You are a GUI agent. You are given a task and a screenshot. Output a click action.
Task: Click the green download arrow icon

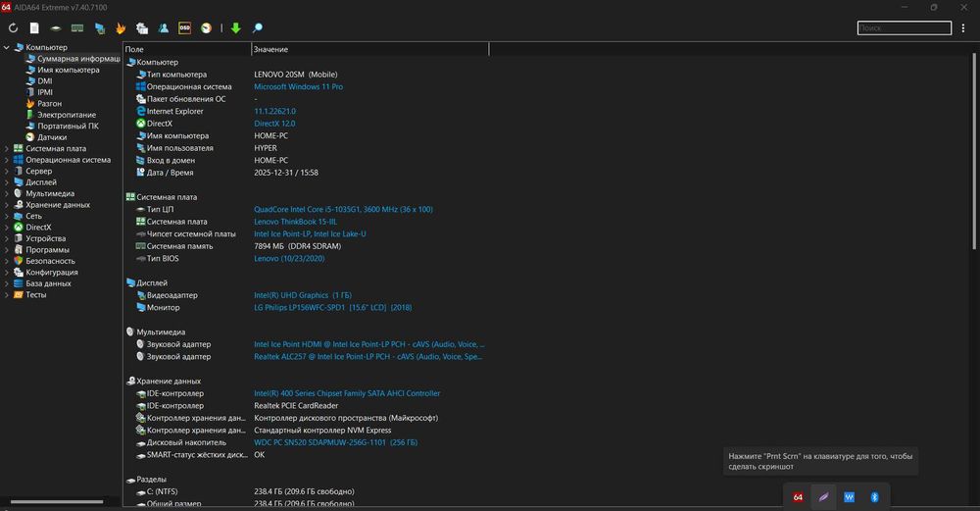click(x=235, y=28)
